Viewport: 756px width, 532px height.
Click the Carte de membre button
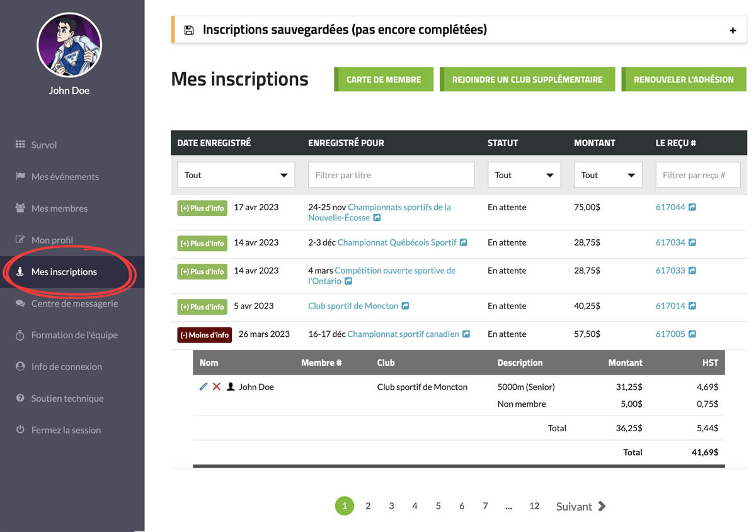(x=384, y=80)
